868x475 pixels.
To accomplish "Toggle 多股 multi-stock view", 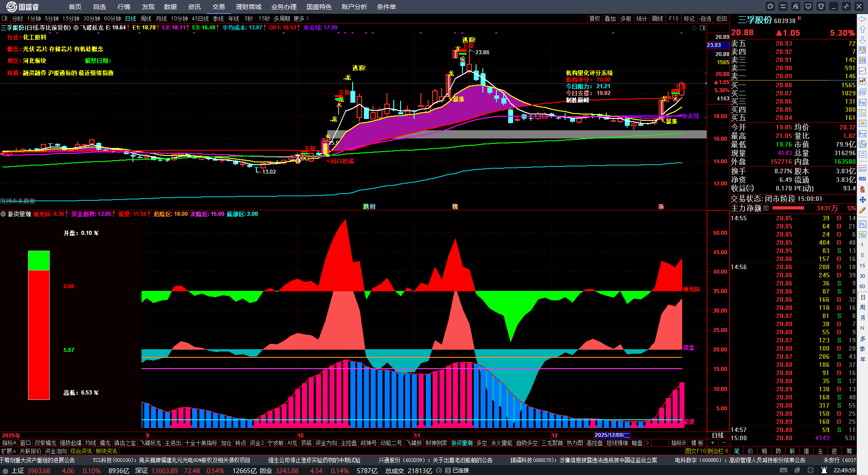I will click(x=626, y=19).
